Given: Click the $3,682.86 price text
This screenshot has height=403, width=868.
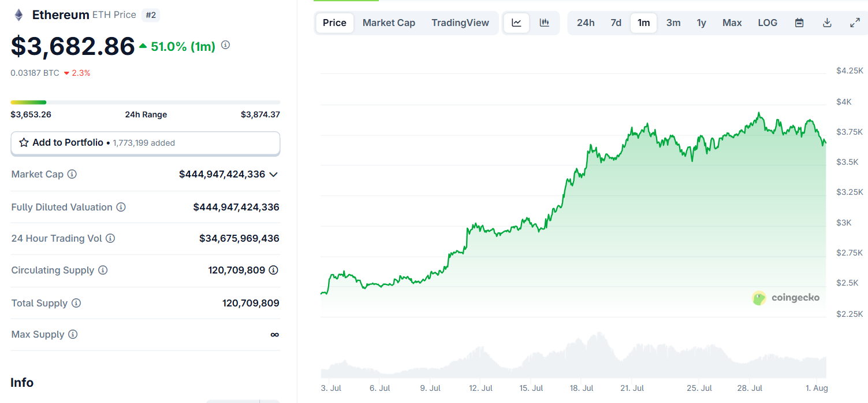Looking at the screenshot, I should tap(73, 46).
